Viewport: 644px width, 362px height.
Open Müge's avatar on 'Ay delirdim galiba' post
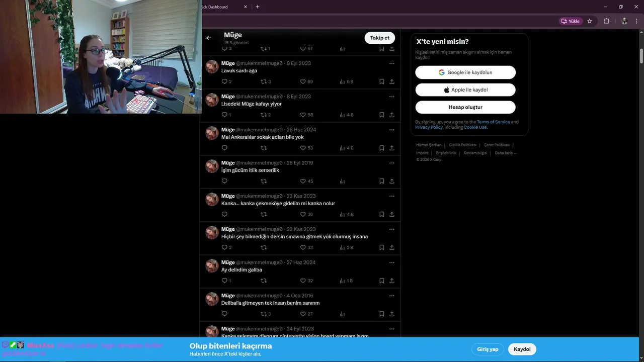(x=212, y=265)
